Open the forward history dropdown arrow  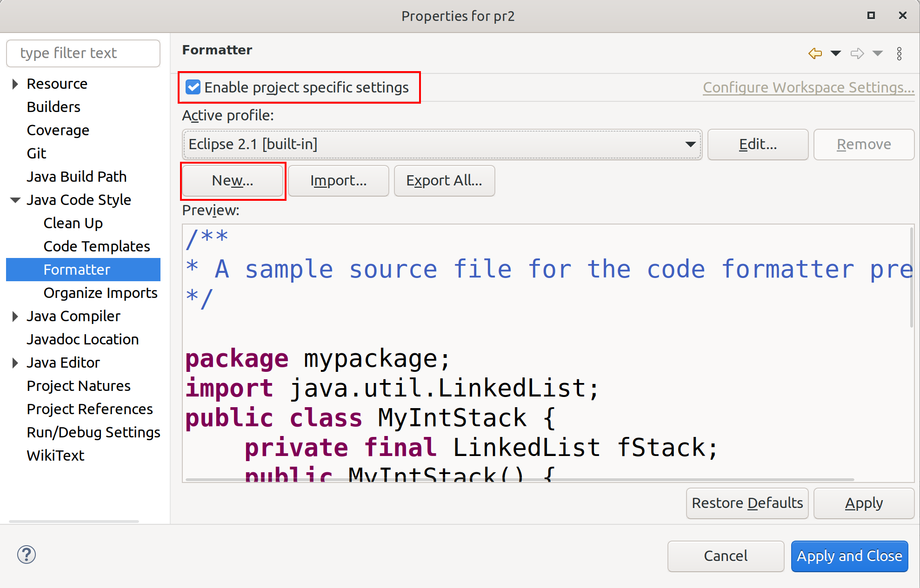(x=878, y=53)
